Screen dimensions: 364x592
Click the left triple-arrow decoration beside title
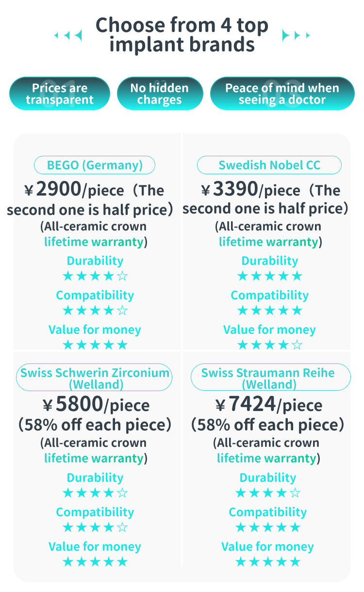pyautogui.click(x=68, y=35)
